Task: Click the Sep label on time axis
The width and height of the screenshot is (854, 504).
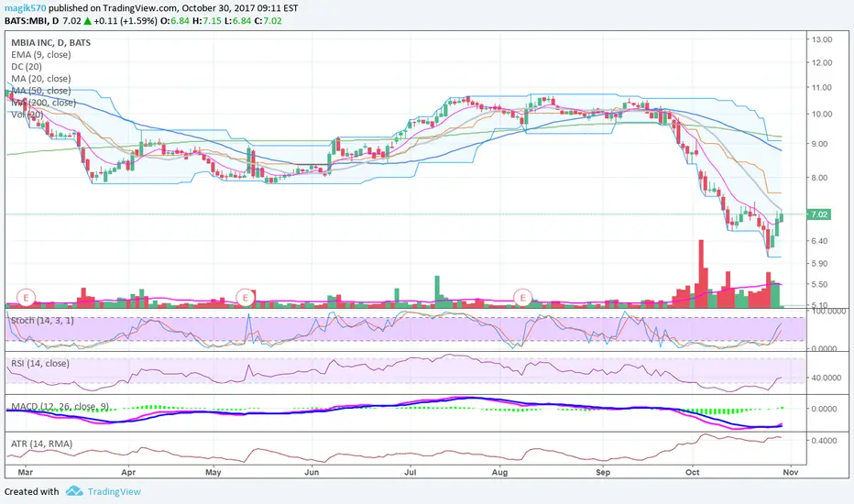Action: (x=603, y=473)
